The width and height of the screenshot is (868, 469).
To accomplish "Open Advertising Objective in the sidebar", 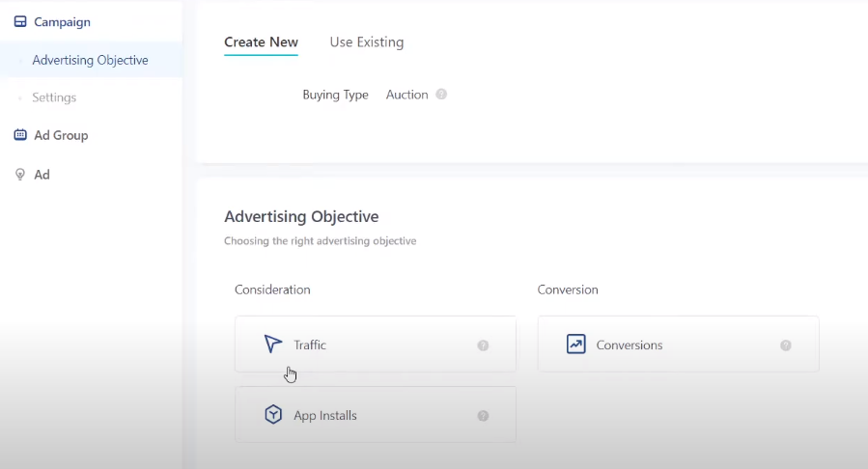I will 90,60.
